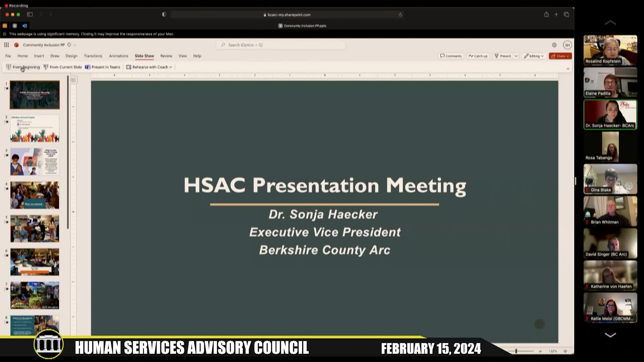Click the PowerPoint logo icon

16,45
